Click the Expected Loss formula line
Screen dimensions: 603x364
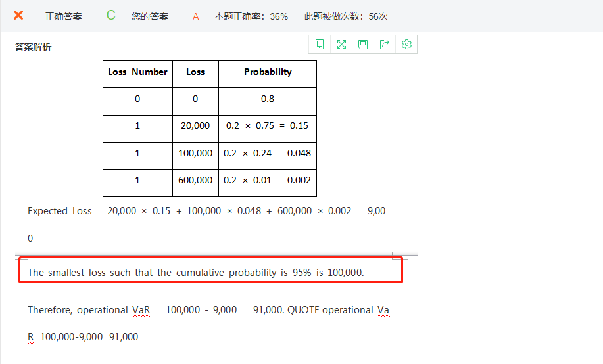tap(206, 211)
